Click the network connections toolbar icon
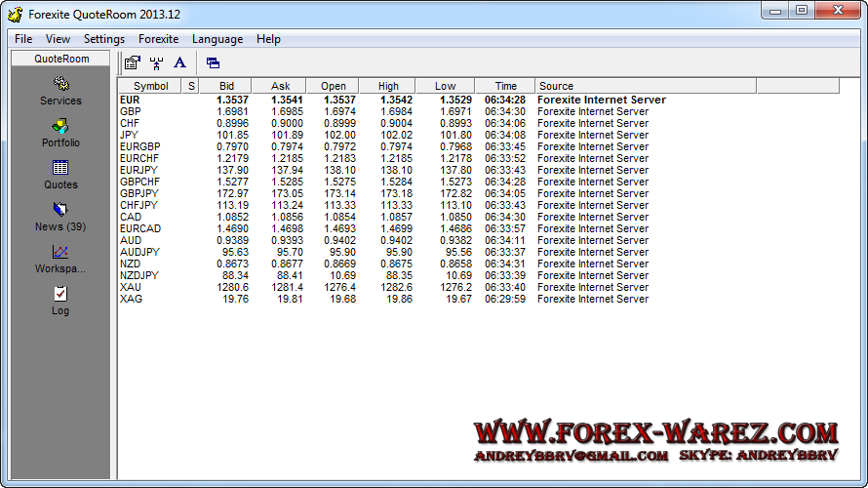 156,62
